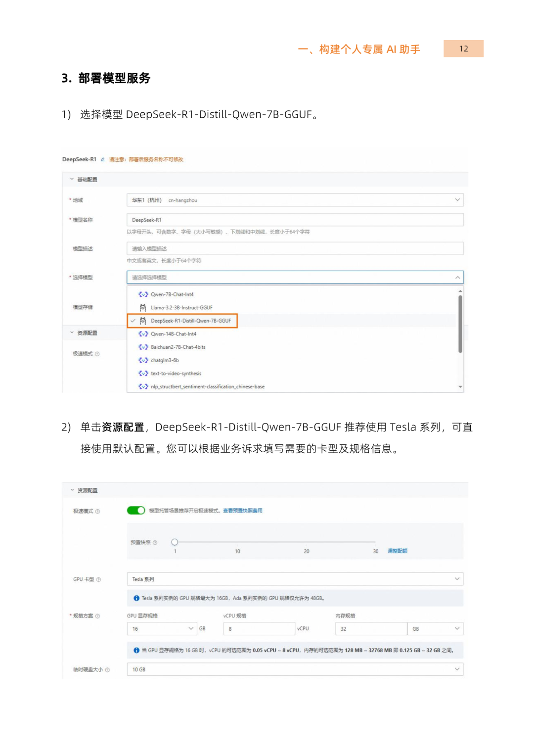Click the 20 mark on 预置快照 slider
This screenshot has height=756, width=534.
click(307, 551)
